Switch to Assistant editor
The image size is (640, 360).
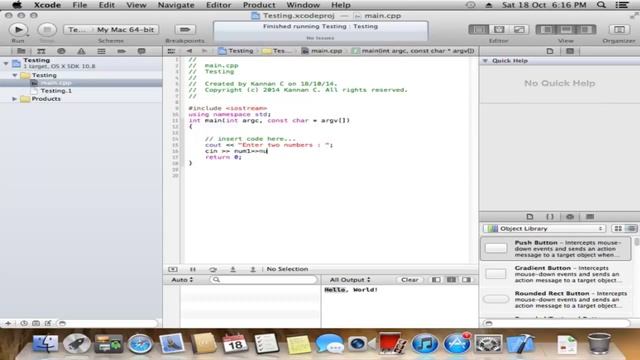pyautogui.click(x=499, y=29)
